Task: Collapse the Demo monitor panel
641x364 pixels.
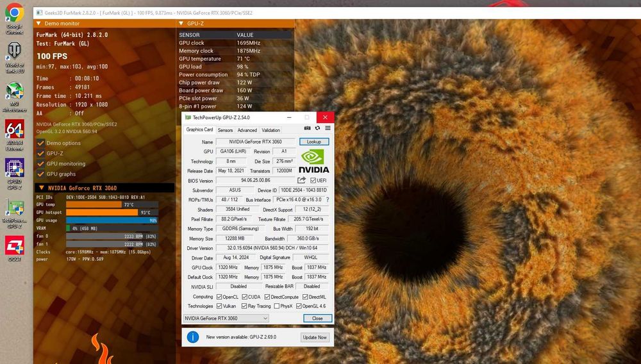Action: (x=39, y=24)
